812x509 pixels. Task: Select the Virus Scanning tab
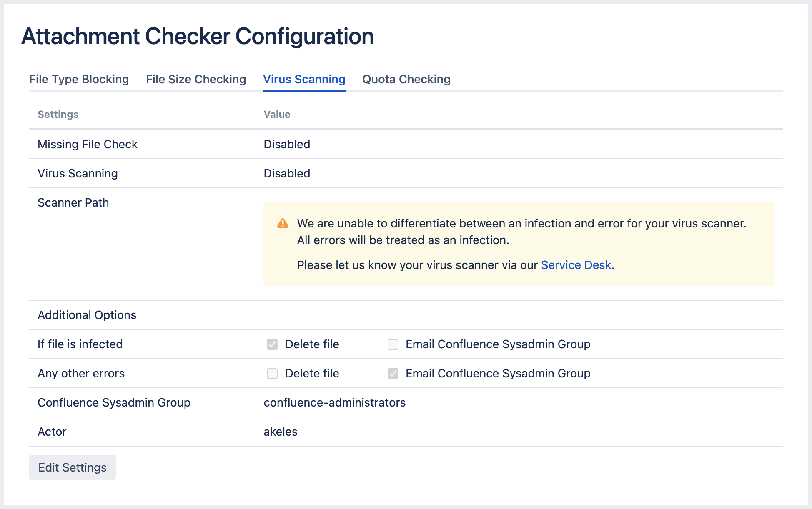[x=304, y=79]
